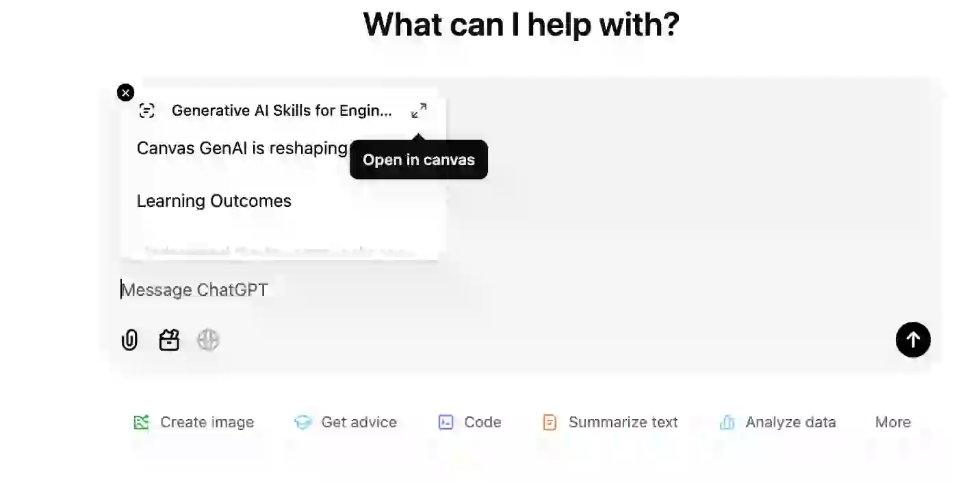
Task: Remove the attached canvas with the X button
Action: (x=125, y=92)
